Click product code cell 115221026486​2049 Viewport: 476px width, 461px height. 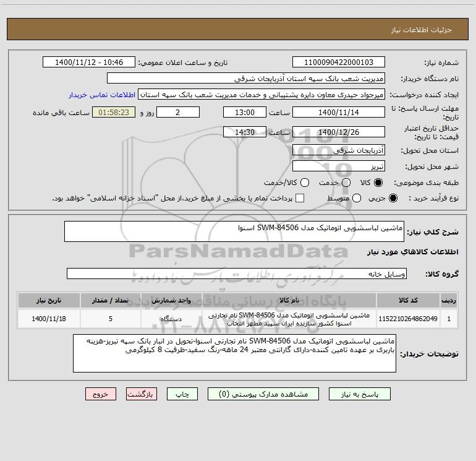408,319
